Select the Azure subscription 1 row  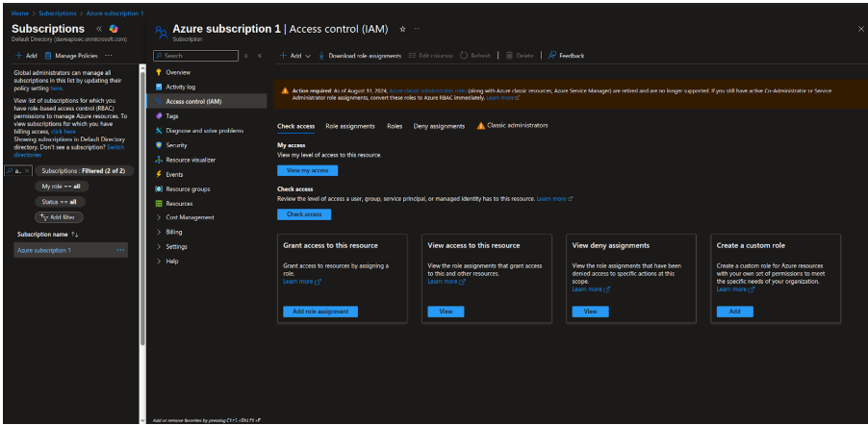pos(71,250)
